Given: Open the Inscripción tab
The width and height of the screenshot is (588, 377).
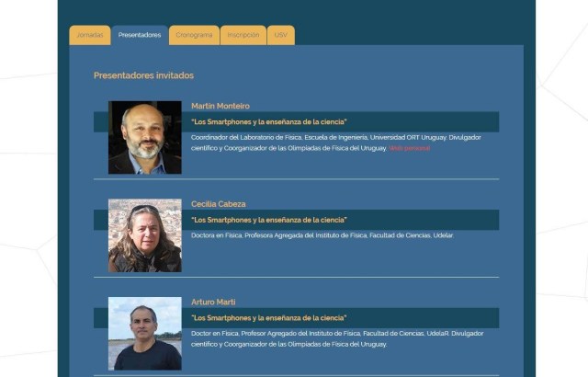Looking at the screenshot, I should pos(243,35).
